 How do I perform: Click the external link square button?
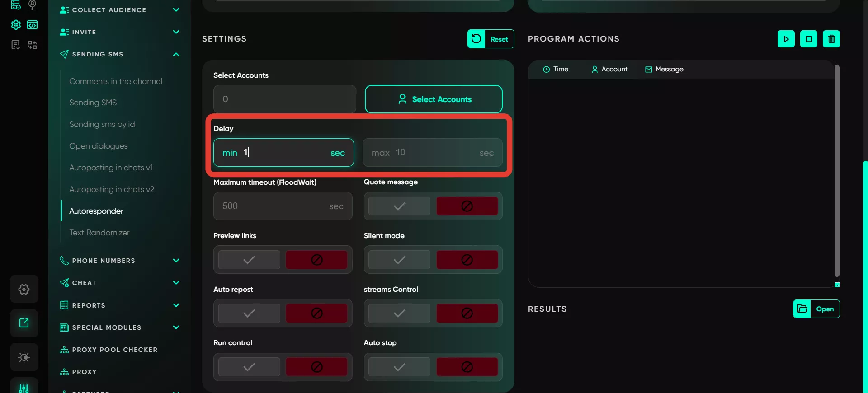24,323
